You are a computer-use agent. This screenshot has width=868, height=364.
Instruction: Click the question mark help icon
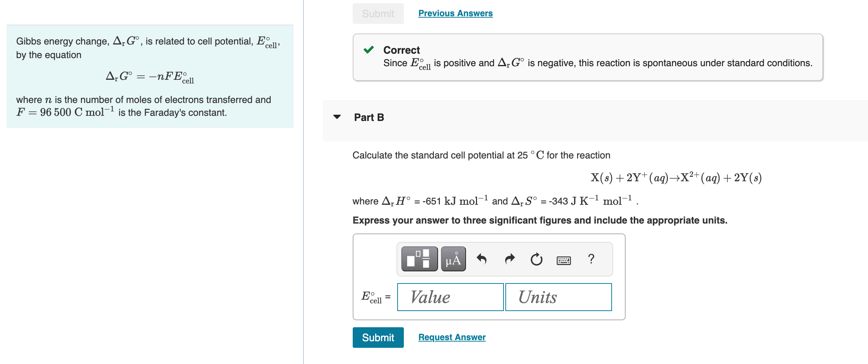[x=592, y=259]
